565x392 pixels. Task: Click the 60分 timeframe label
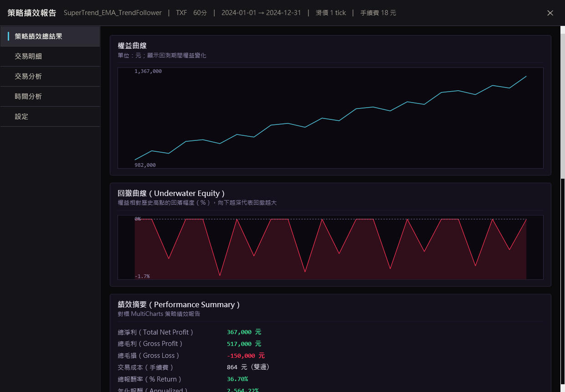(200, 13)
